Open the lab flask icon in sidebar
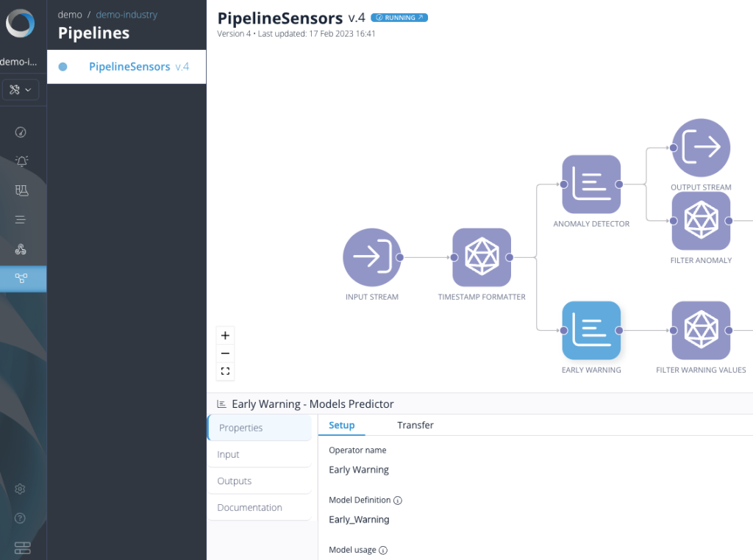The width and height of the screenshot is (753, 560). click(21, 190)
